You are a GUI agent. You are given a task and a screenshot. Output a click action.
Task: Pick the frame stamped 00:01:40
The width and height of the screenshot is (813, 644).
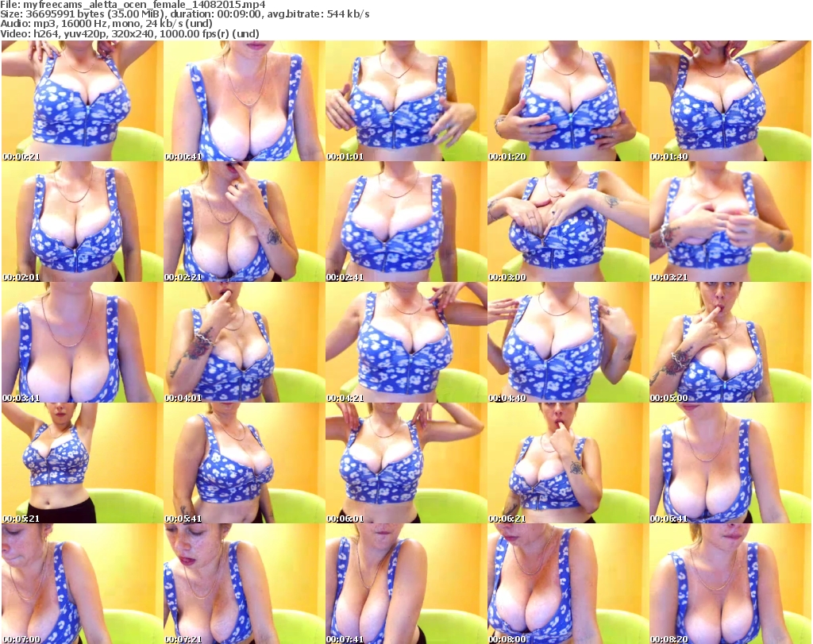(x=730, y=101)
